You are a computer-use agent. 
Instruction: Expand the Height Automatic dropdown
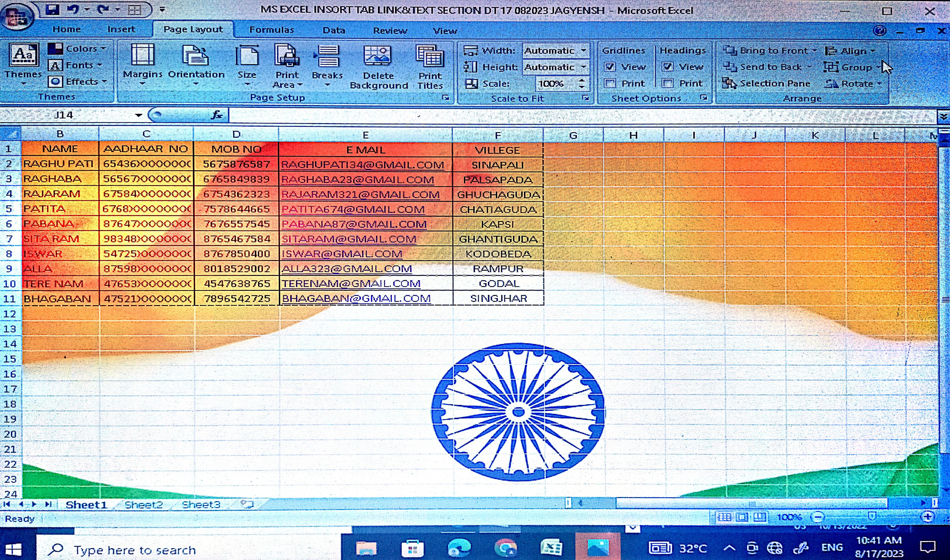(583, 67)
